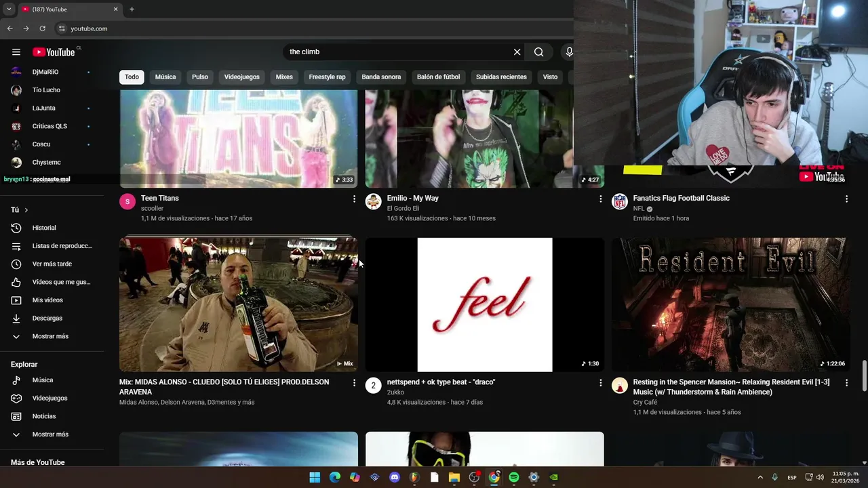The image size is (868, 488).
Task: Open Discord from the taskbar
Action: 395,478
